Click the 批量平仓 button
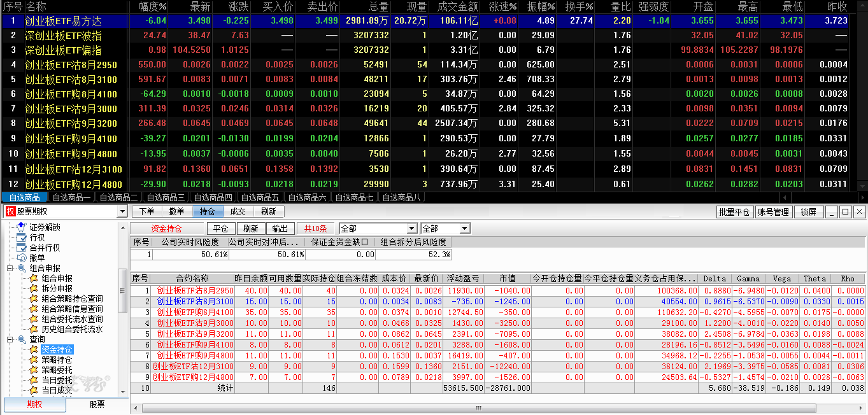This screenshot has height=415, width=868. click(x=734, y=212)
